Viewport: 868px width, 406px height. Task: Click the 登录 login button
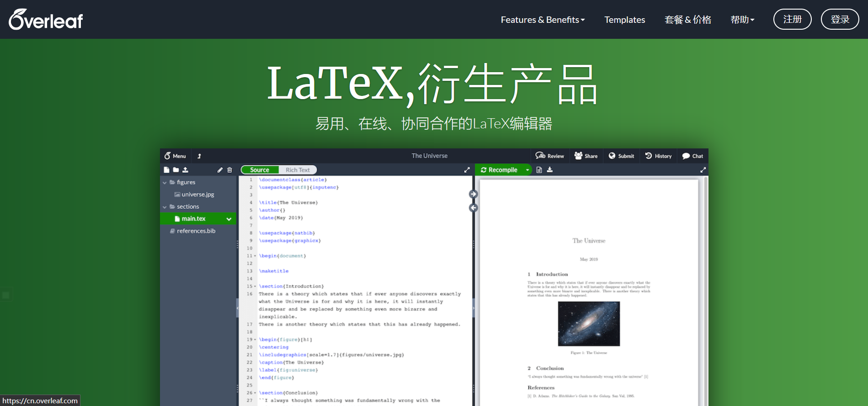840,19
